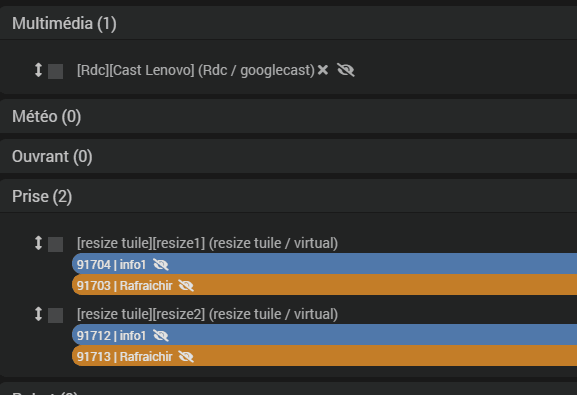Collapse the Prise (2) section

pyautogui.click(x=42, y=196)
